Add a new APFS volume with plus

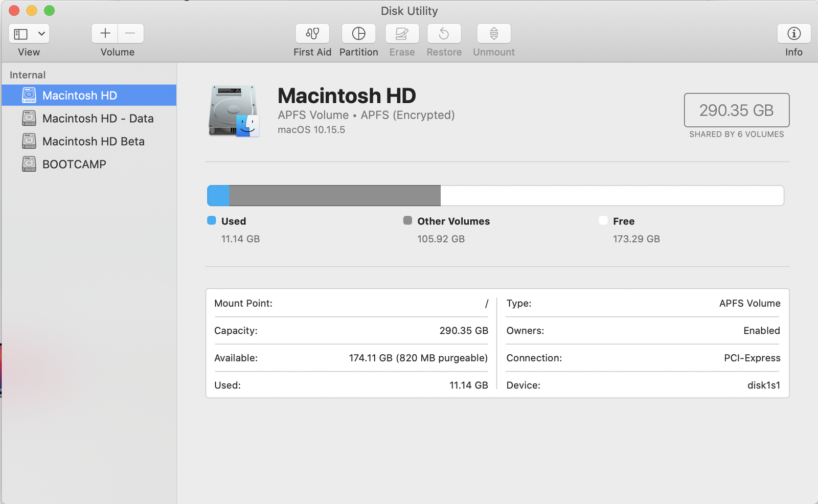pos(105,34)
